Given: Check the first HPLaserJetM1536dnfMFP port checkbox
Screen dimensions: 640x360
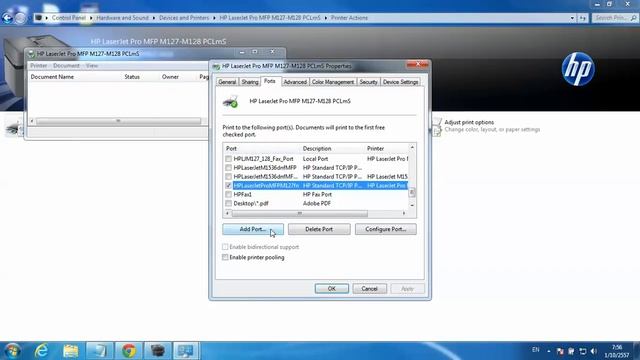Looking at the screenshot, I should click(x=228, y=168).
